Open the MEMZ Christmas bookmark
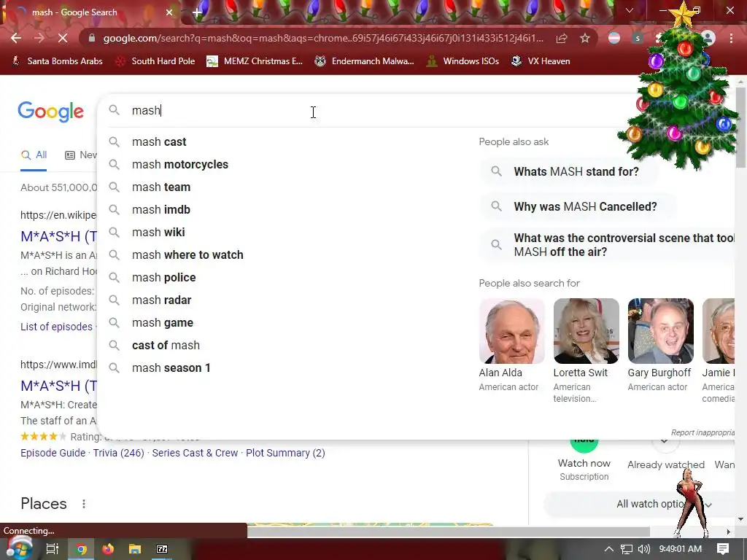This screenshot has height=560, width=747. click(x=255, y=61)
